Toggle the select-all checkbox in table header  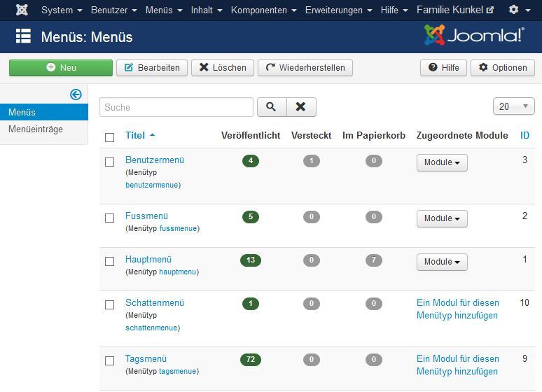tap(109, 137)
